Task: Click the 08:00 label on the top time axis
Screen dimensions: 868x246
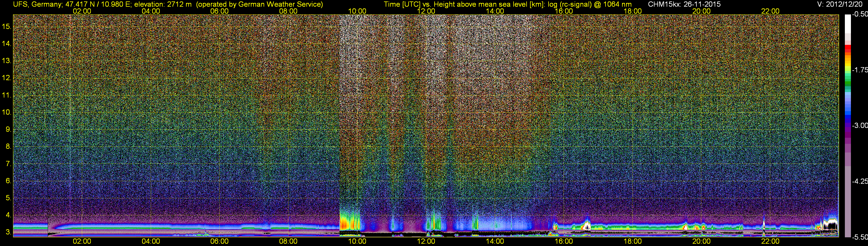Action: (x=288, y=11)
